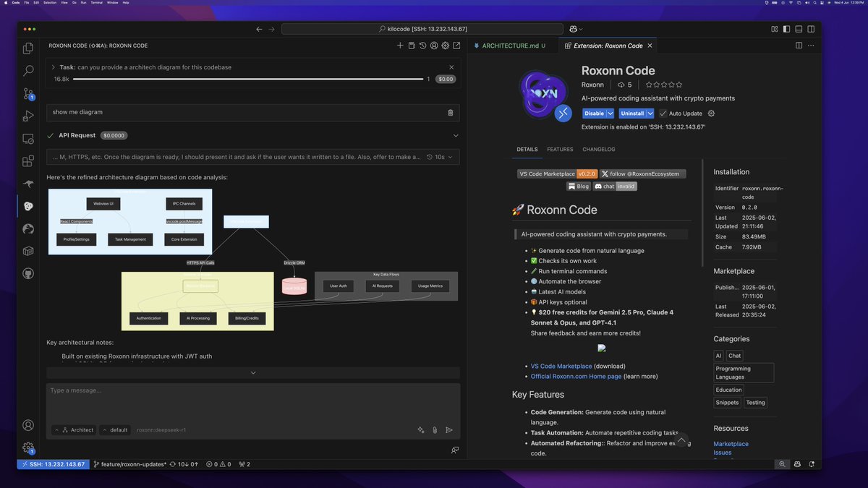The image size is (868, 488).
Task: Go forward with the navigation arrow
Action: (272, 29)
